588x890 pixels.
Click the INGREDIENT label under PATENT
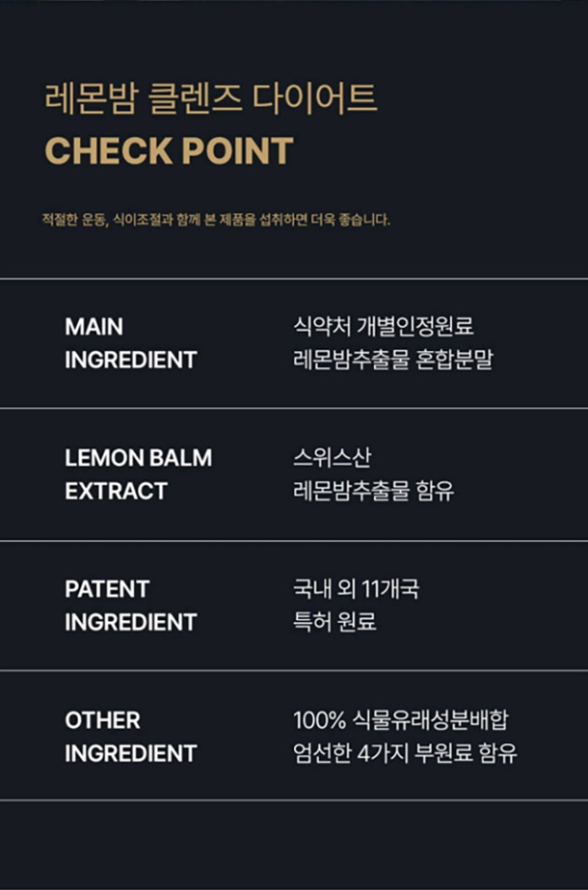(x=131, y=622)
